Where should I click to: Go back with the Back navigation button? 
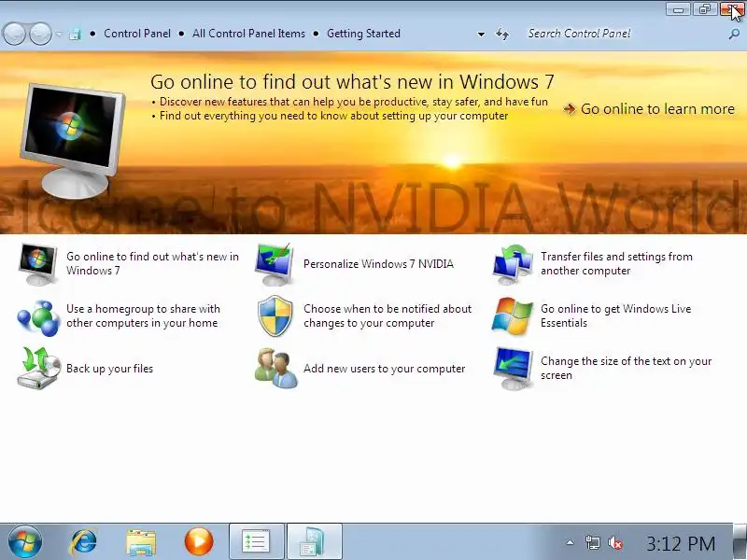(14, 34)
